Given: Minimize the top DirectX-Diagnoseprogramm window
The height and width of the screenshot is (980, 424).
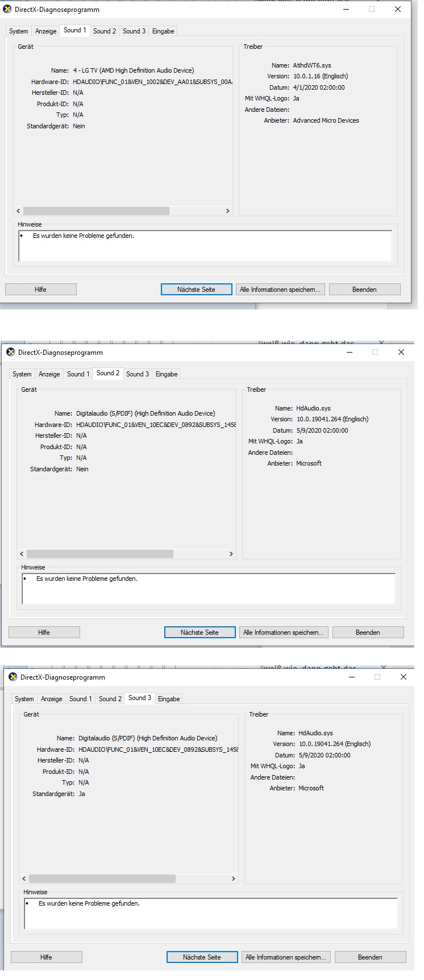Looking at the screenshot, I should [x=347, y=9].
